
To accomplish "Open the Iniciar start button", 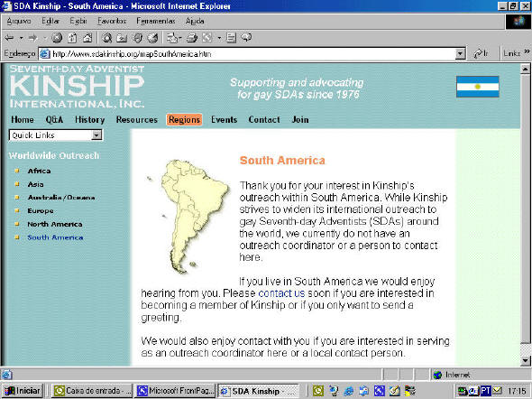I will 23,391.
